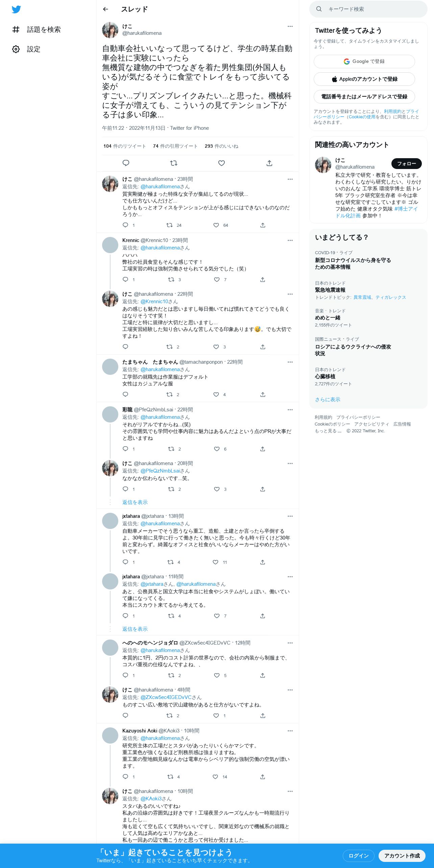Click the ログイン button in the bottom banner
The width and height of the screenshot is (434, 868).
[x=358, y=856]
